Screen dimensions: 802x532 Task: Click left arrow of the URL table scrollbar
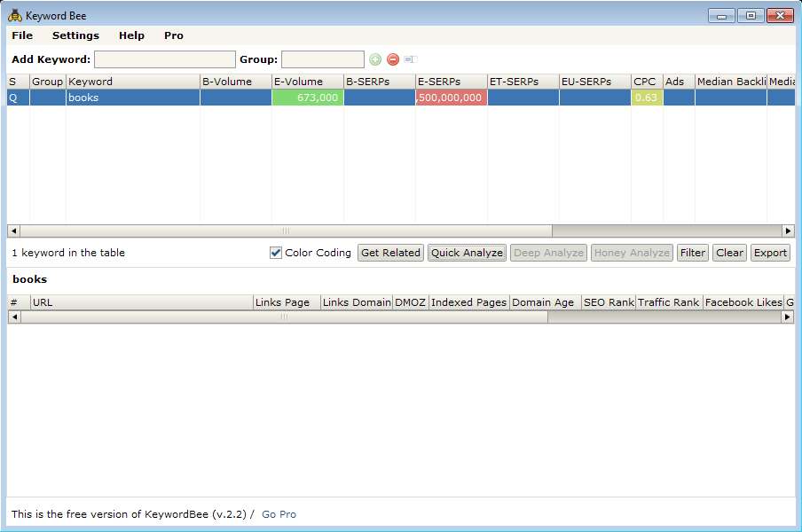tap(14, 317)
